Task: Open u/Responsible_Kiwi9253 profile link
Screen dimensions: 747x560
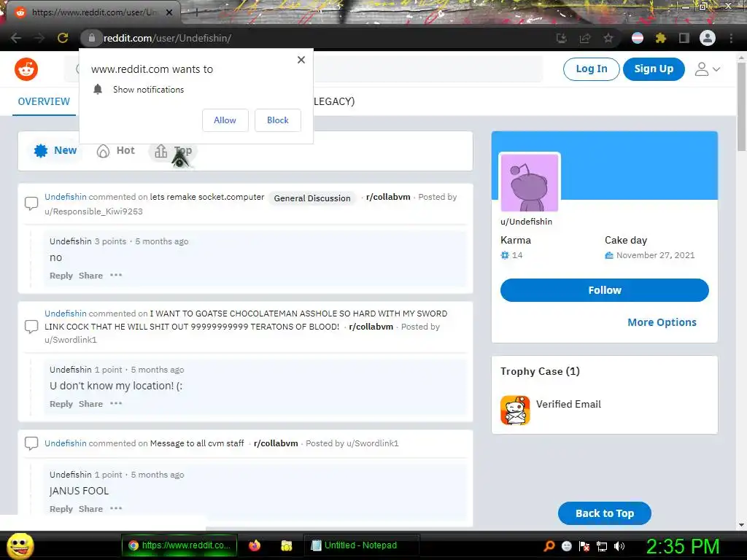Action: pyautogui.click(x=94, y=211)
